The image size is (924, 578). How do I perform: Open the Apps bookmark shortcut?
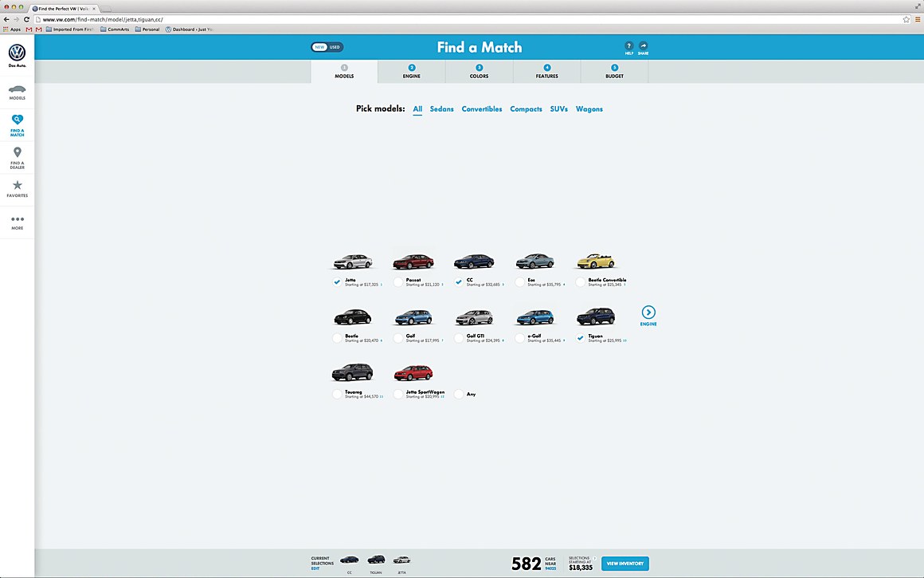click(x=12, y=29)
